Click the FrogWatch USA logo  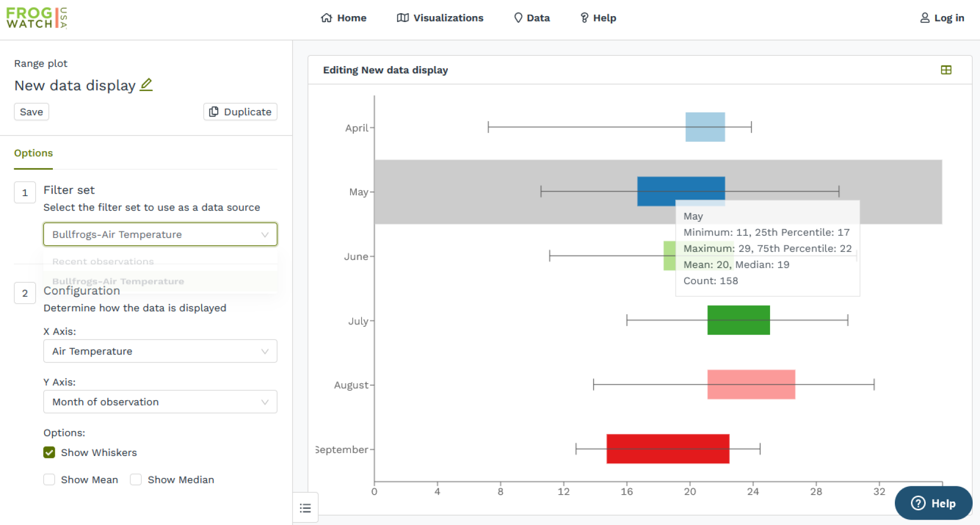click(37, 18)
